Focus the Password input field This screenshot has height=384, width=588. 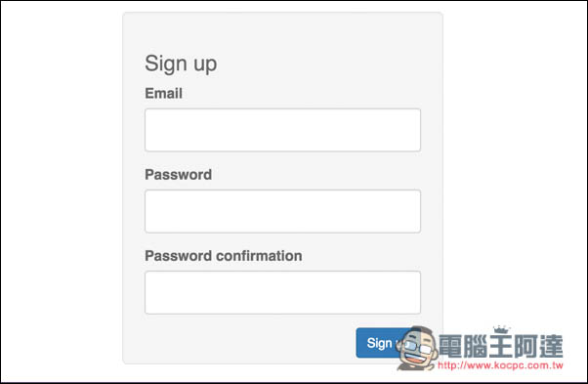coord(282,211)
